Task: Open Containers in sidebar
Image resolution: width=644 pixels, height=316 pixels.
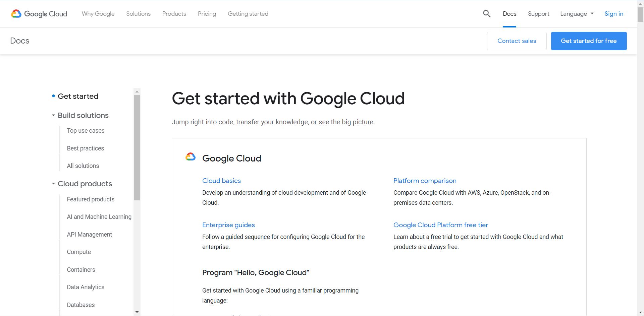Action: 81,270
